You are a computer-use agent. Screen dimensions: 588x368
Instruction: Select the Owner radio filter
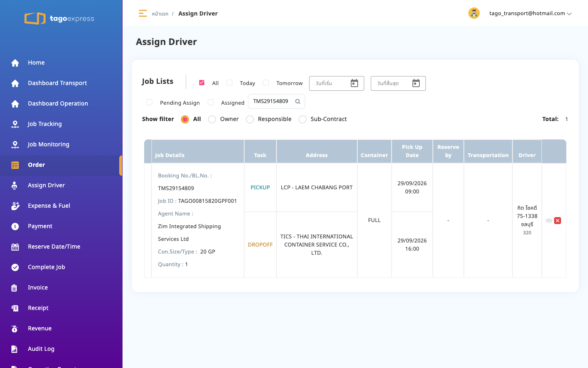click(x=212, y=119)
